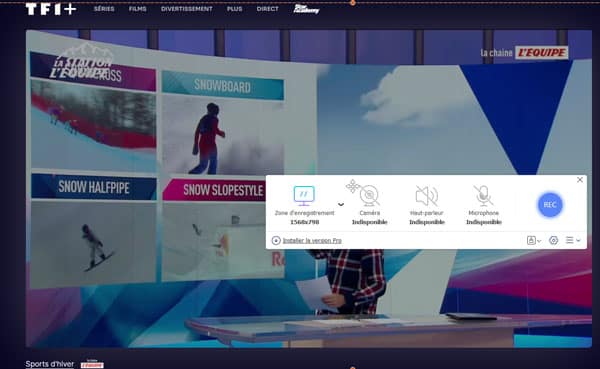This screenshot has height=369, width=600.
Task: Click the 1568x798 zone size text
Action: click(x=304, y=222)
